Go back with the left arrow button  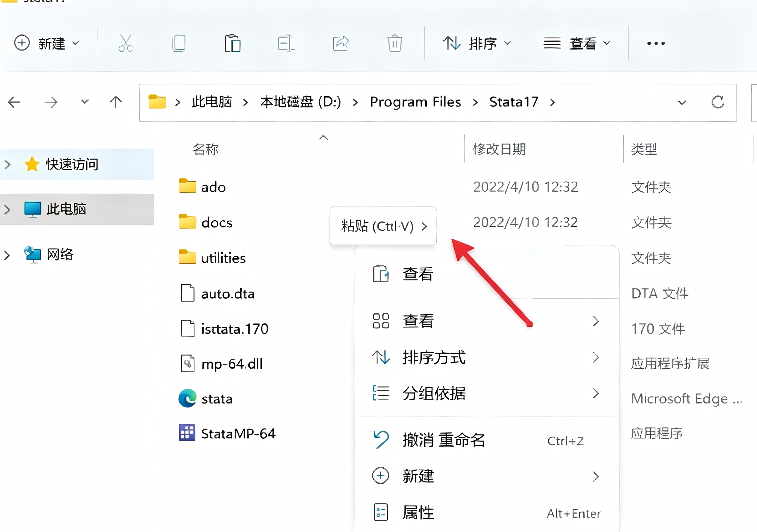click(14, 102)
